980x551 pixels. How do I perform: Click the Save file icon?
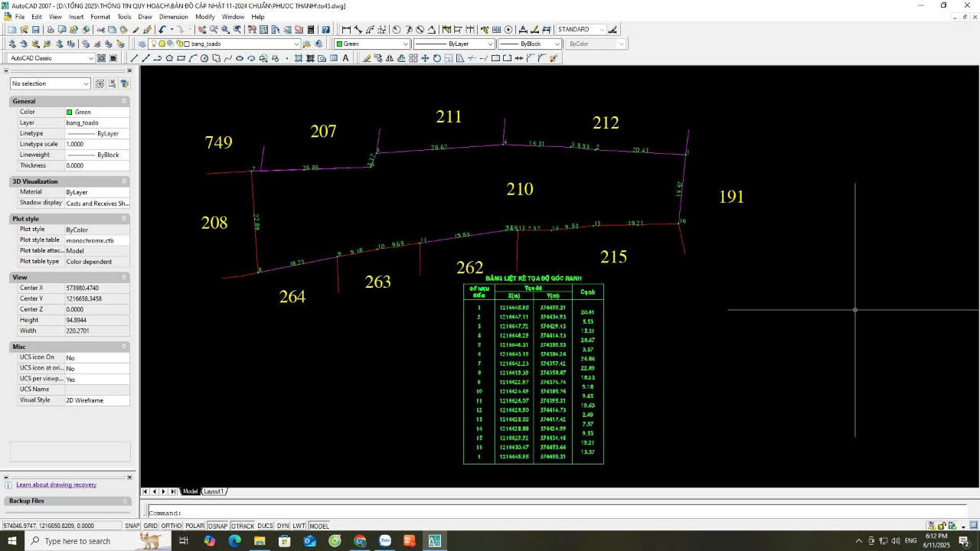tap(35, 30)
